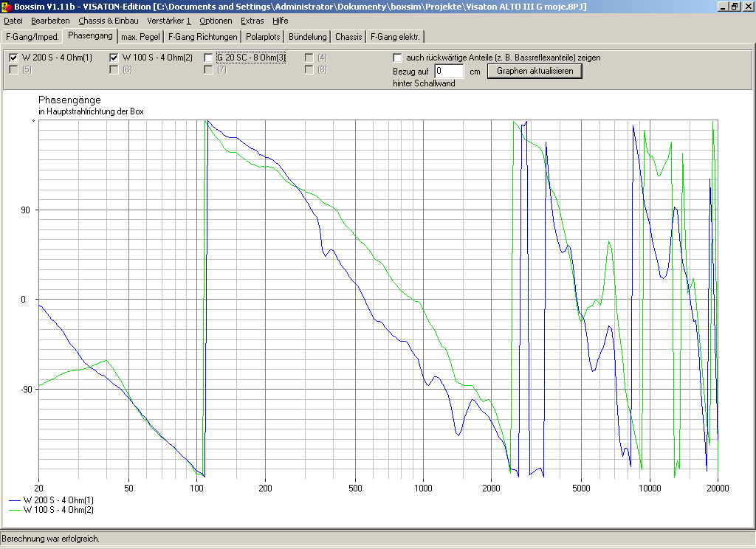The image size is (756, 549).
Task: Open the F-Gang Richtungen tab
Action: (x=202, y=37)
